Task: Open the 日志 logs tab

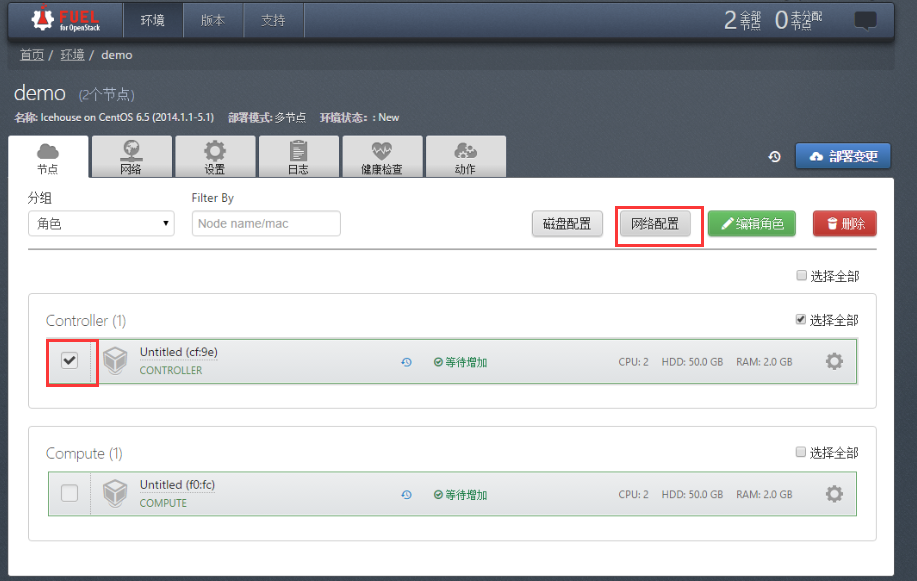Action: pos(299,157)
